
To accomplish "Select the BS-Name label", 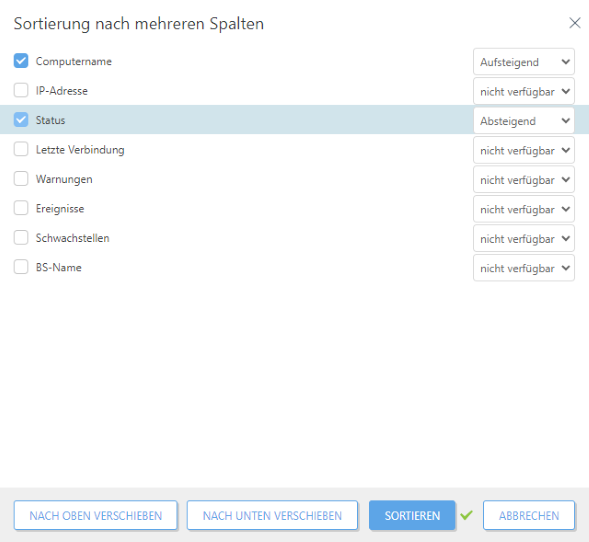I will tap(59, 267).
